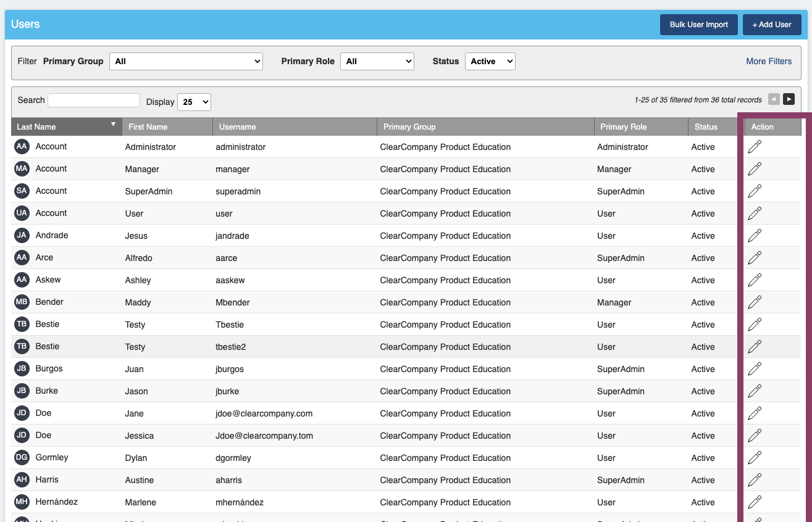Click the first name Dylan
Viewport: 812px width, 522px height.
coord(136,458)
